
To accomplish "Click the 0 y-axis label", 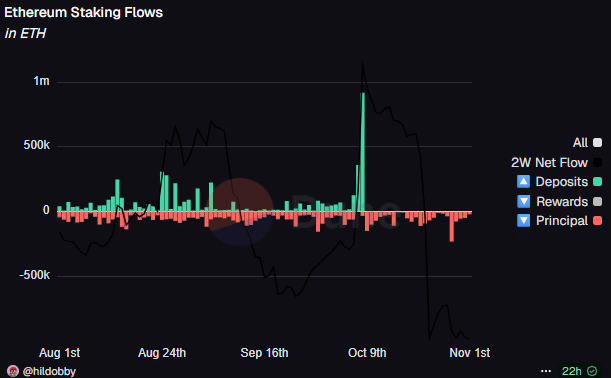I will tap(46, 210).
